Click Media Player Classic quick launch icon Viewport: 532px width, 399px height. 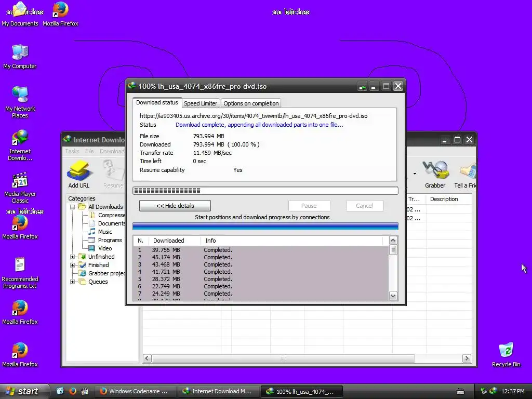tap(85, 391)
